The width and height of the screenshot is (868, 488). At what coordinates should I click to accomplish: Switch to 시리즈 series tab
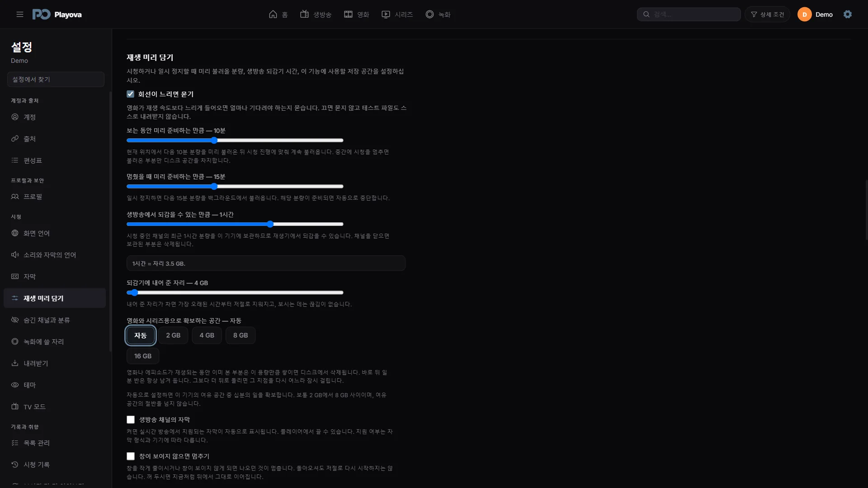397,14
